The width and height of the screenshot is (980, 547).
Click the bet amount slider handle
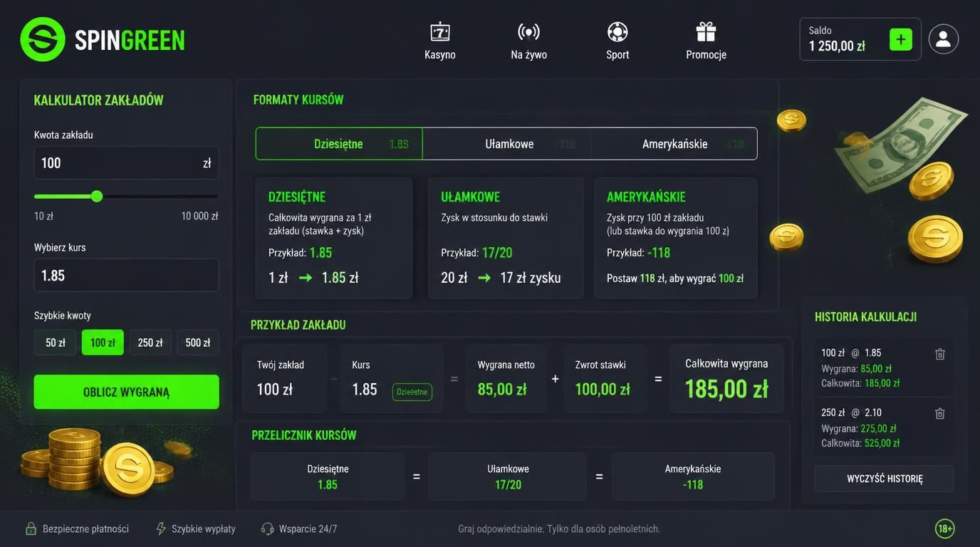(97, 197)
